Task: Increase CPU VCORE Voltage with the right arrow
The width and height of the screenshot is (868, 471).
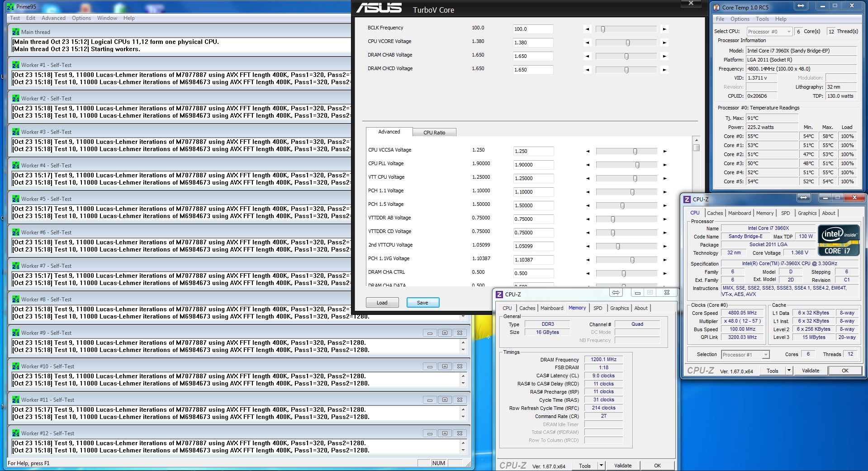Action: (x=664, y=43)
